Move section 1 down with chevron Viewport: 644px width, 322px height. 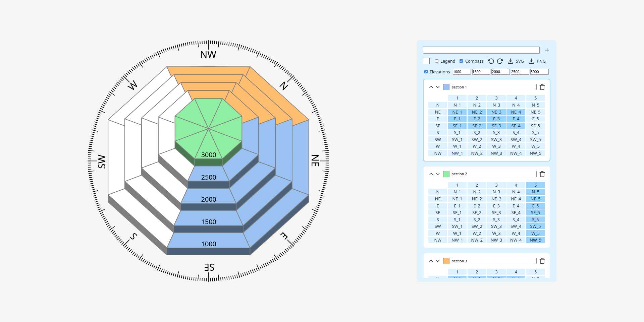click(x=438, y=87)
